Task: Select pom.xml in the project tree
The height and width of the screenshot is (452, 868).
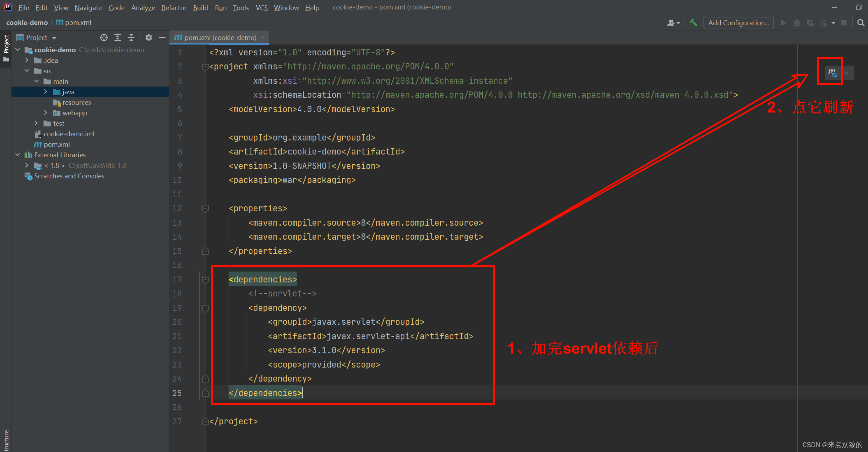Action: [57, 144]
